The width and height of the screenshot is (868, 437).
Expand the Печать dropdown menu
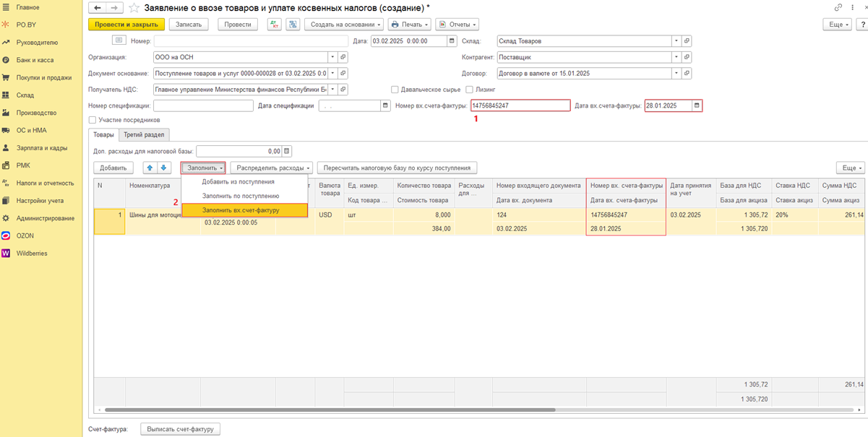409,25
